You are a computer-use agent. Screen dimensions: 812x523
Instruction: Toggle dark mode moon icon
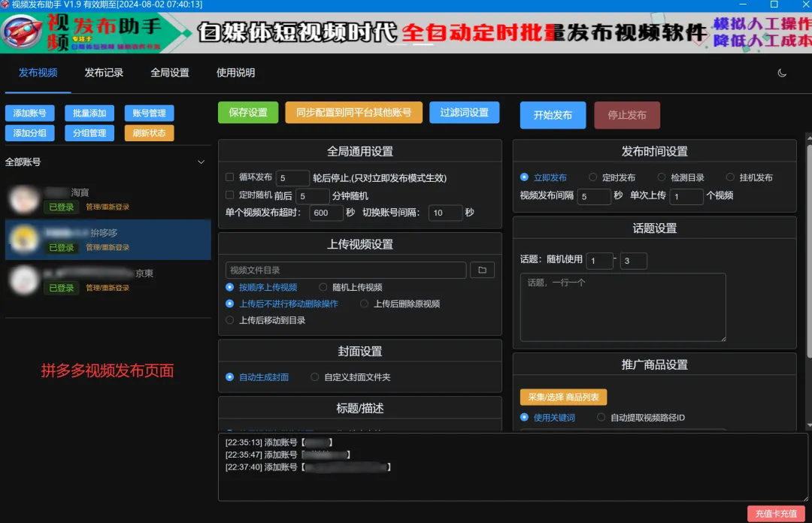(x=782, y=73)
